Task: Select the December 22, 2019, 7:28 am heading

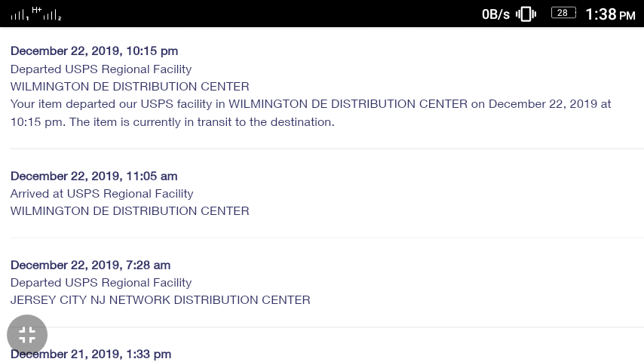Action: click(x=90, y=265)
